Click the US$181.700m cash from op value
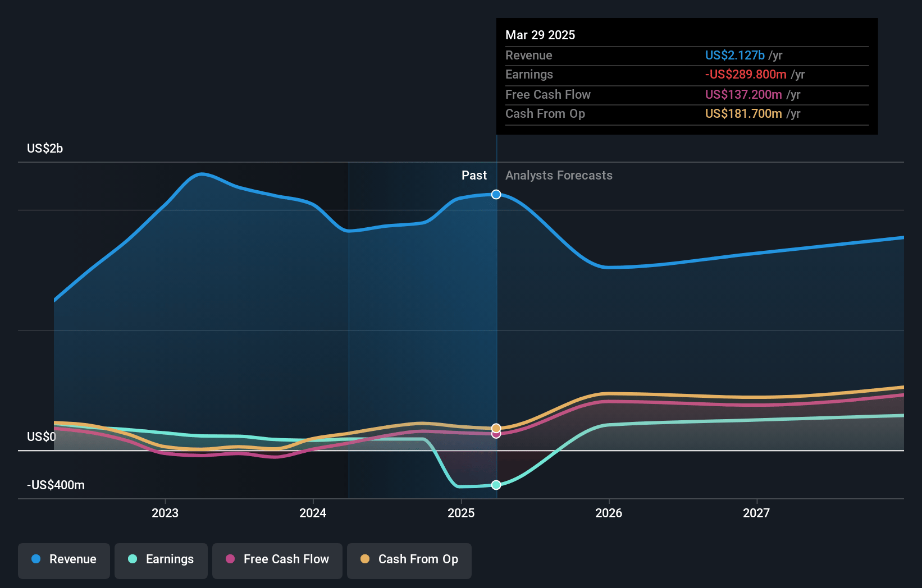 743,113
